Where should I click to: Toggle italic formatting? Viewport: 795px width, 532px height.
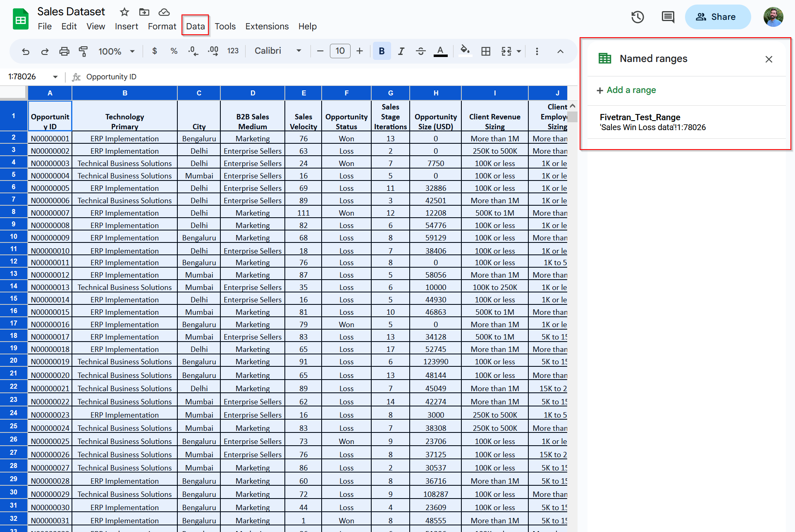click(x=401, y=51)
